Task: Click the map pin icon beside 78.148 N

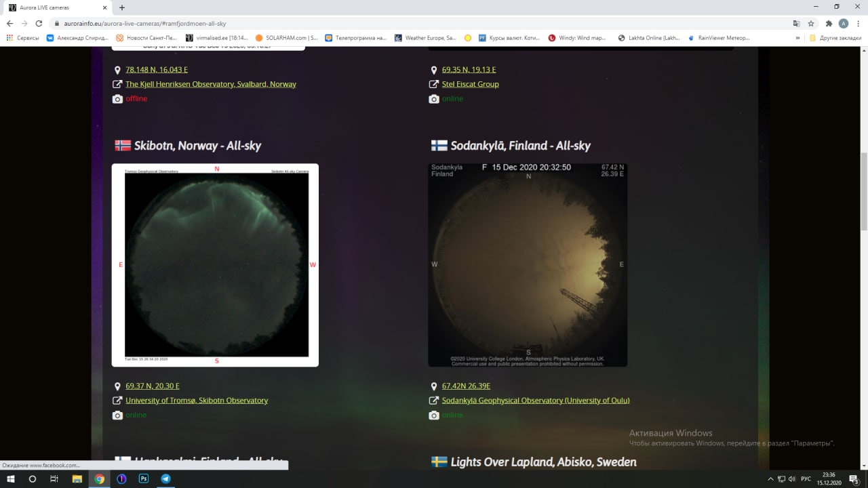Action: click(x=117, y=70)
